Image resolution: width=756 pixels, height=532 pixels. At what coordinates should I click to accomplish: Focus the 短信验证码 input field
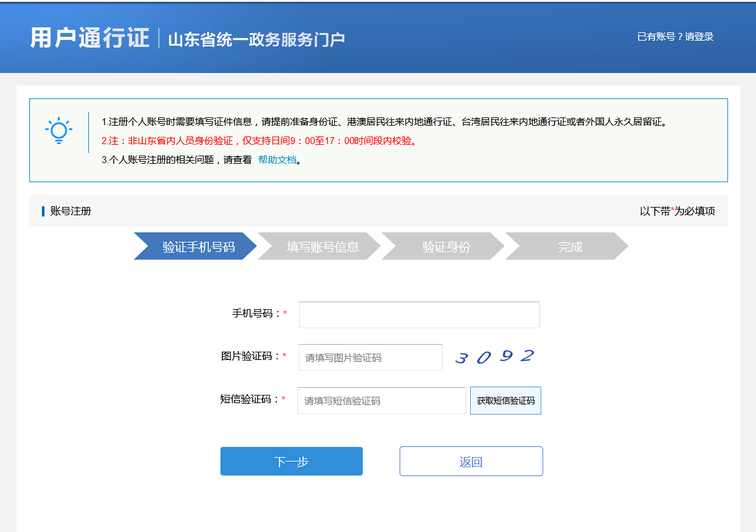pos(381,401)
